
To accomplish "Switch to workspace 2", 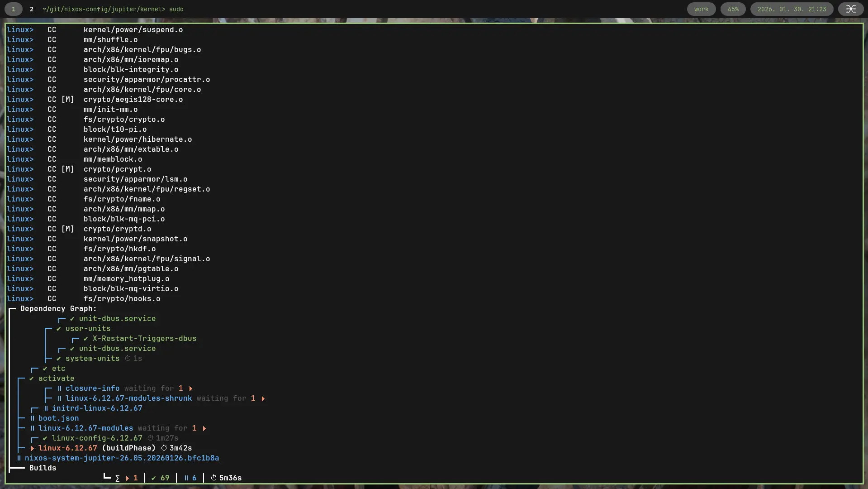I will pyautogui.click(x=31, y=9).
